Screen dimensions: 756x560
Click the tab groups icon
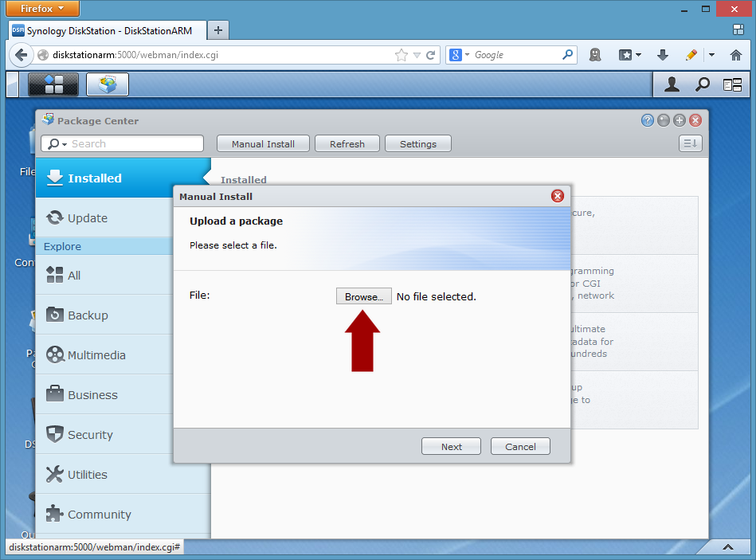[738, 30]
